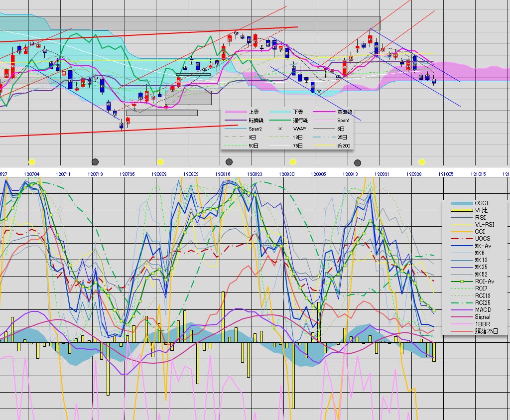Click the 18日 moving average legend label
The width and height of the screenshot is (510, 420).
pyautogui.click(x=298, y=138)
